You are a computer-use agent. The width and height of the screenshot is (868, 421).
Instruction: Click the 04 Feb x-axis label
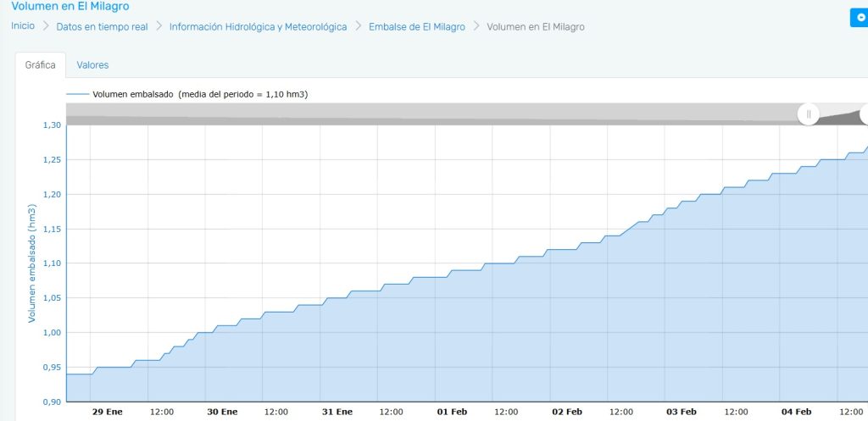tap(796, 412)
